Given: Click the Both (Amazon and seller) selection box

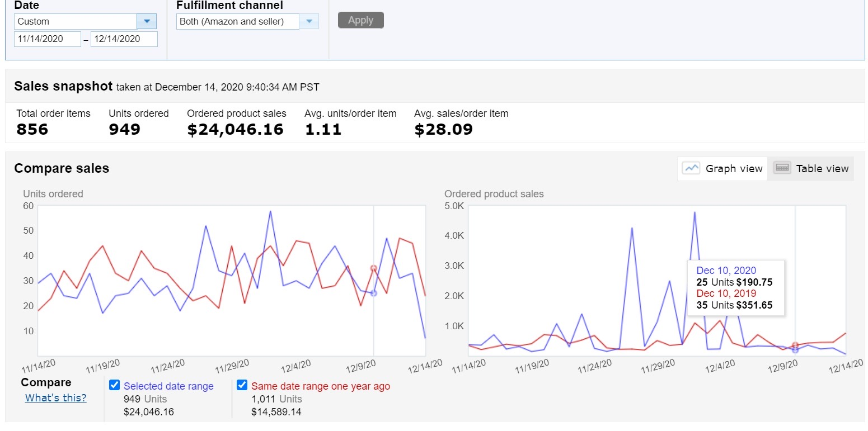Looking at the screenshot, I should point(237,21).
